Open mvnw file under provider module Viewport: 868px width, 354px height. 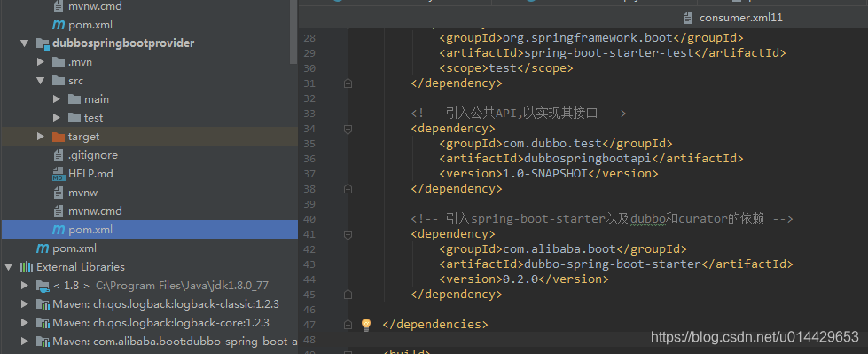83,193
